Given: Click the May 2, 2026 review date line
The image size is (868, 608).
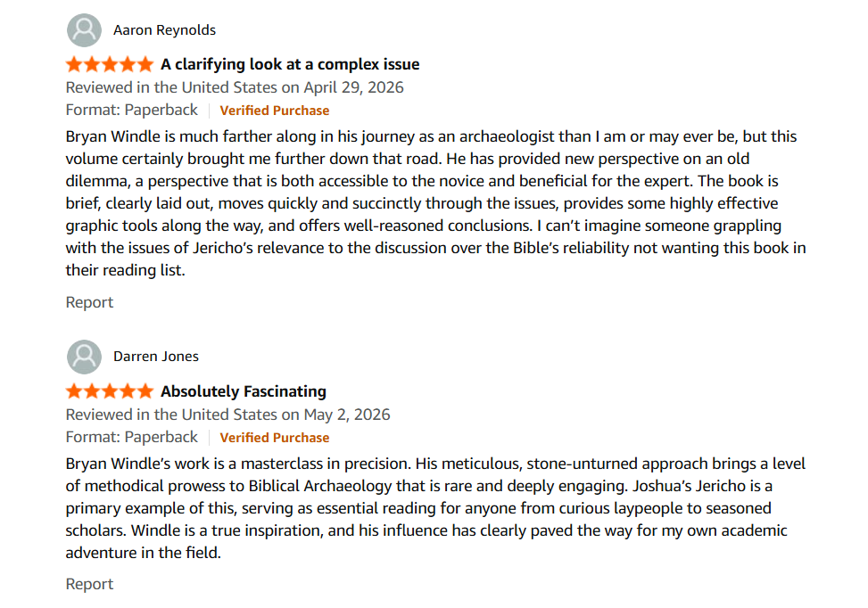Looking at the screenshot, I should coord(228,415).
